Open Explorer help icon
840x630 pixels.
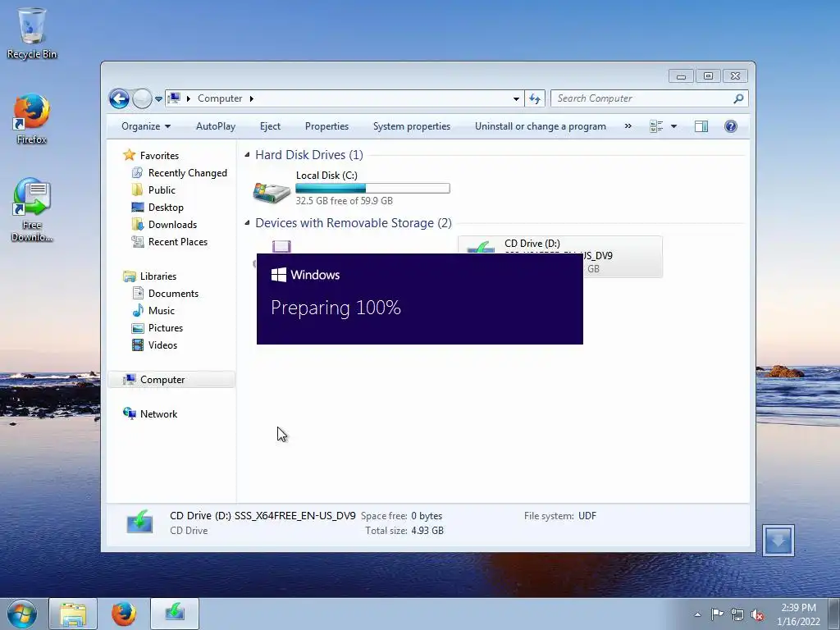tap(731, 126)
